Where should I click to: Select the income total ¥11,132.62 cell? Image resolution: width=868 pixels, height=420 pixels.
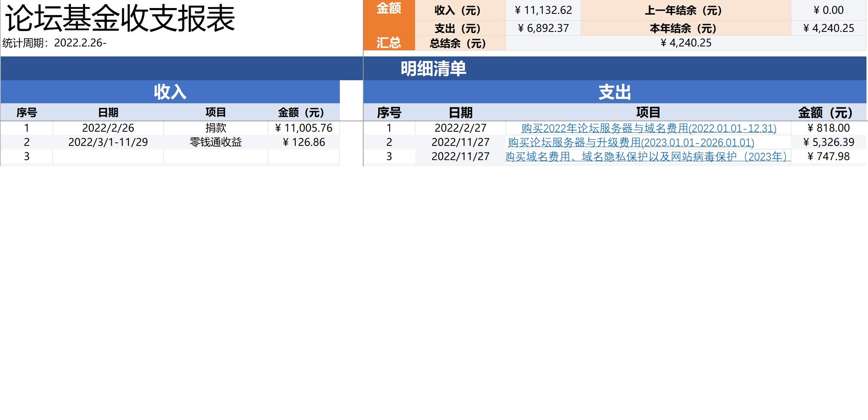point(544,10)
